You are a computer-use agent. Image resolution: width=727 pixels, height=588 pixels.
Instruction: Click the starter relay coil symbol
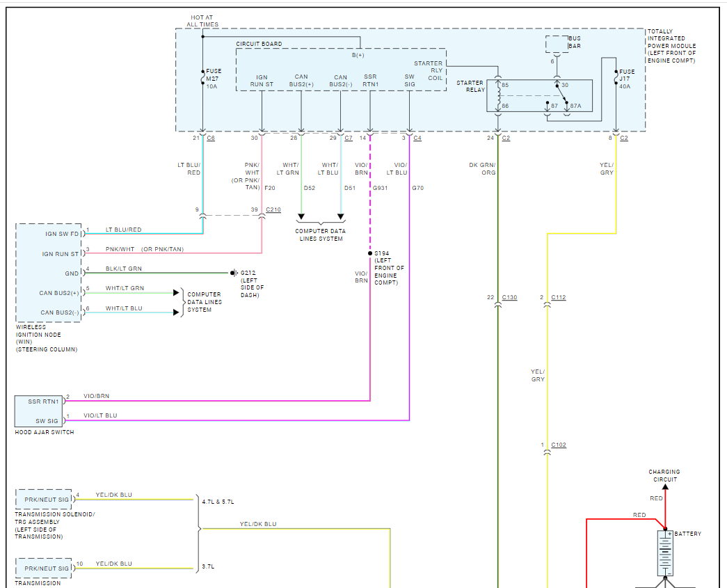(497, 95)
